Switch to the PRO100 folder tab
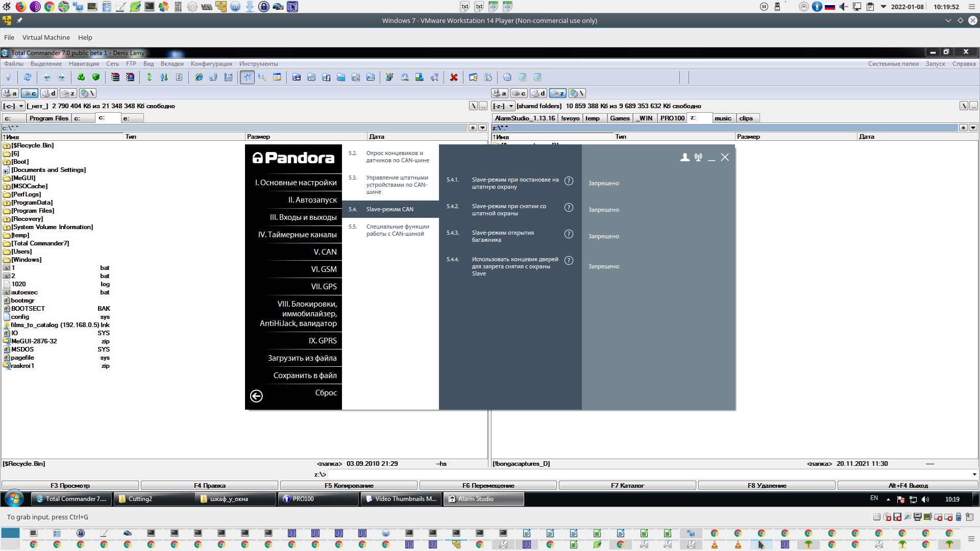The width and height of the screenshot is (980, 551). (x=672, y=118)
